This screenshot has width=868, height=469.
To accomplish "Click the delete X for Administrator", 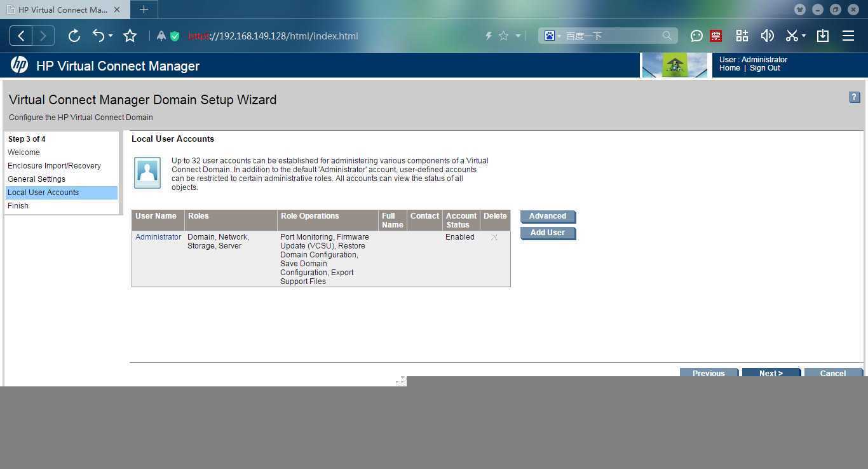I will click(494, 237).
